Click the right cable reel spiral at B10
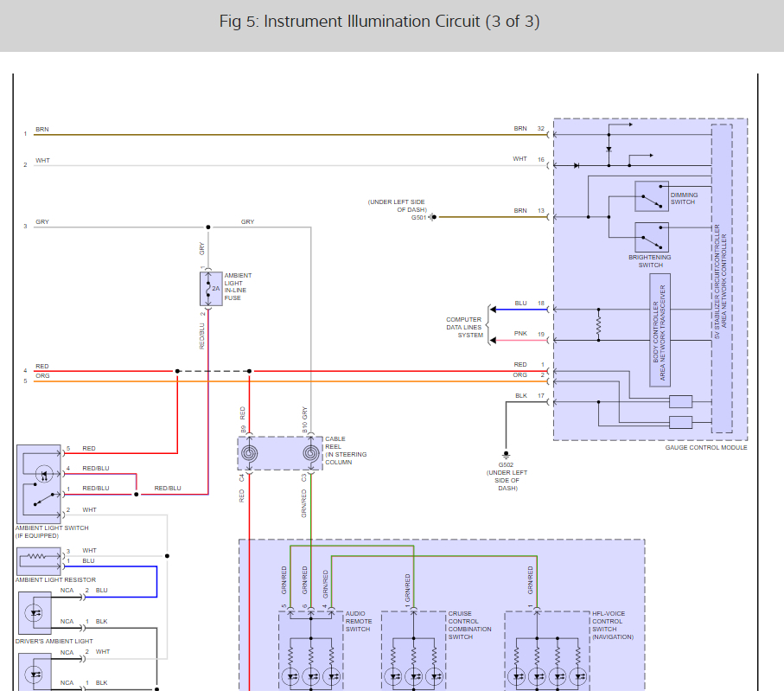The width and height of the screenshot is (784, 697). pos(311,454)
